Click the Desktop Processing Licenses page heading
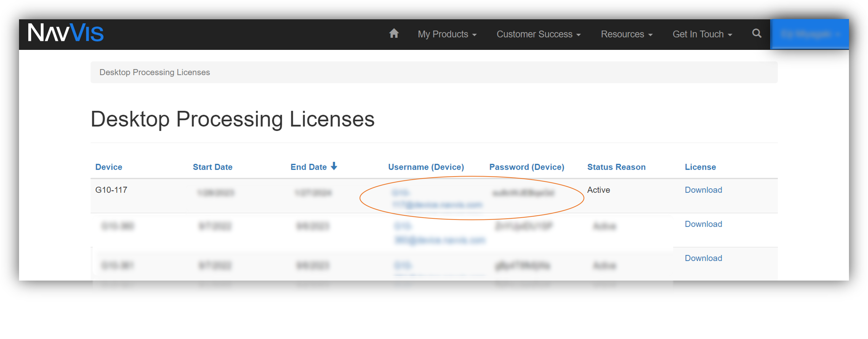Viewport: 868px width, 339px height. 233,119
